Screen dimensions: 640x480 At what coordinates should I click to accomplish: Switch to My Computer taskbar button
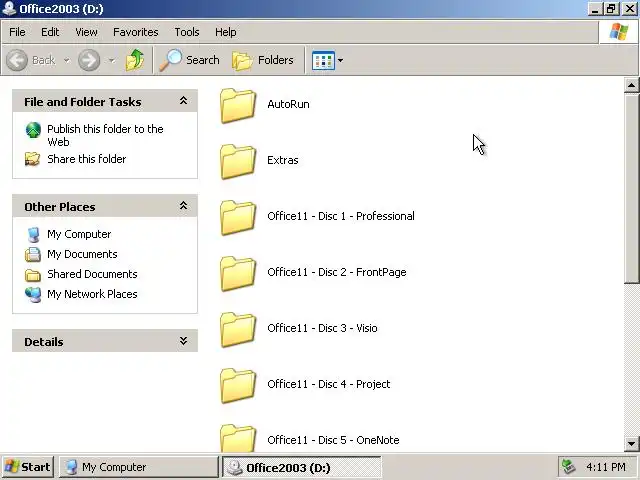139,467
